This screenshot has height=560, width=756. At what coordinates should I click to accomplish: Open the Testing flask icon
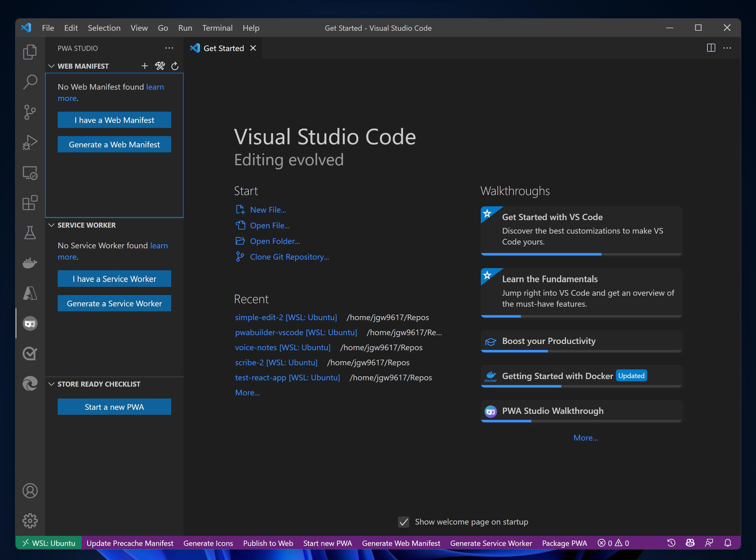(x=30, y=233)
